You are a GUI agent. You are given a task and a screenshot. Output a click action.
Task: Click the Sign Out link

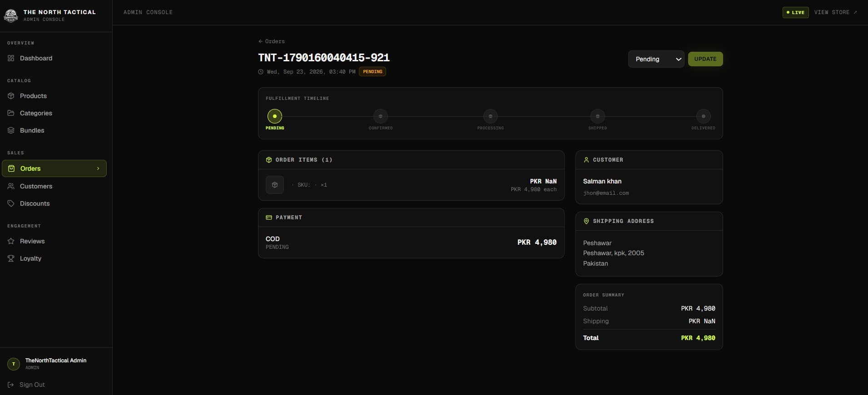tap(26, 385)
